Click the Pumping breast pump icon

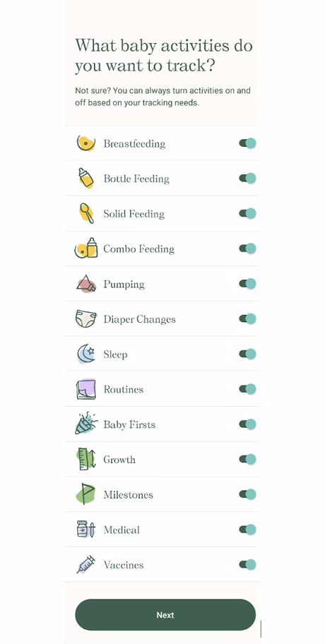point(86,284)
